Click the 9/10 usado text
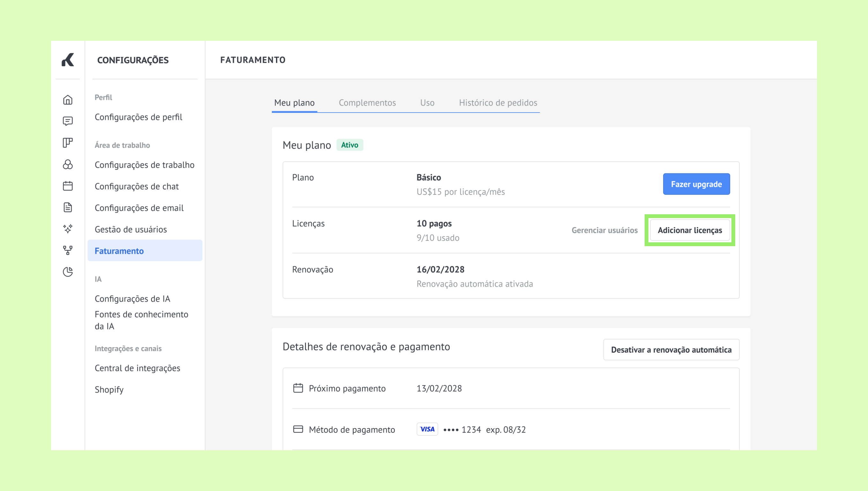The image size is (868, 491). click(x=438, y=238)
